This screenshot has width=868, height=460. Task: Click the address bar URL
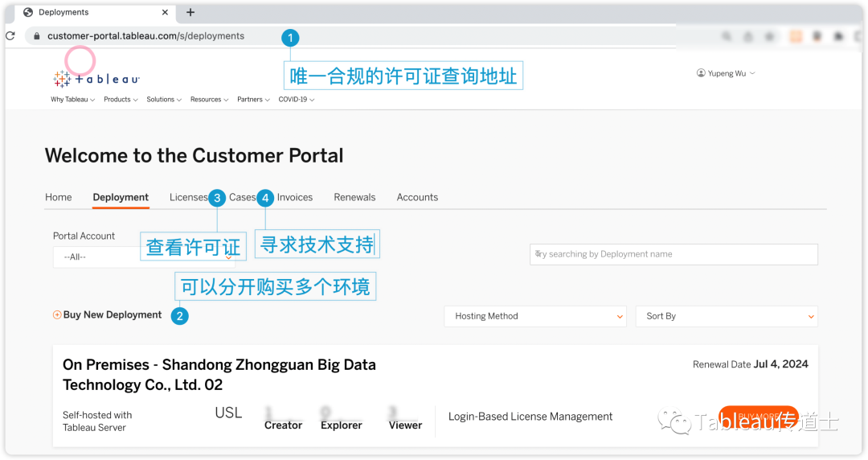[x=145, y=36]
